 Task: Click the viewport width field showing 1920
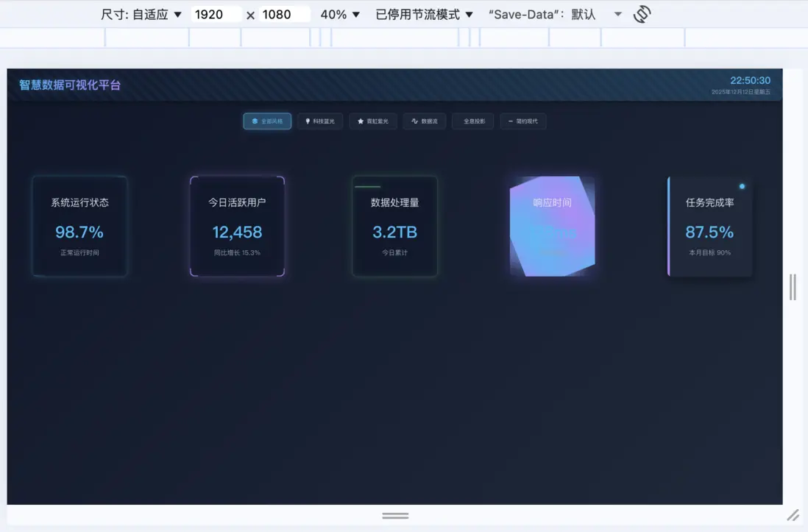pyautogui.click(x=216, y=15)
